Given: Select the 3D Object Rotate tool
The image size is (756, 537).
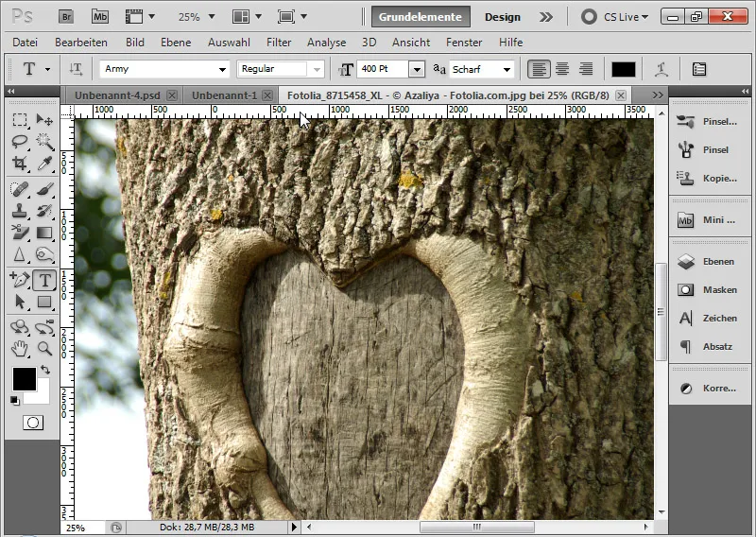Looking at the screenshot, I should (20, 327).
